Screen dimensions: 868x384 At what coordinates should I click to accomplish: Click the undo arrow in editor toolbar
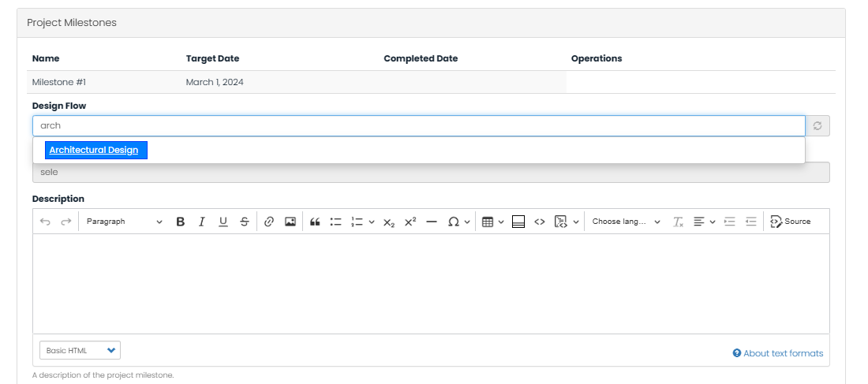click(x=46, y=222)
